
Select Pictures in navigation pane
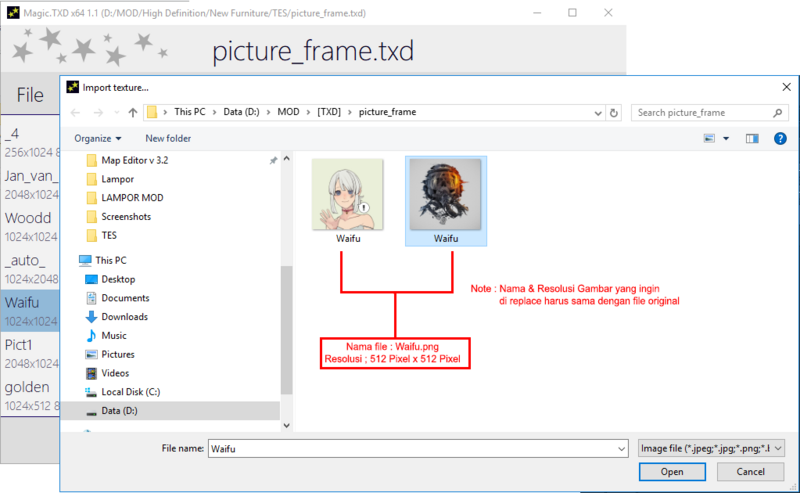click(x=118, y=354)
